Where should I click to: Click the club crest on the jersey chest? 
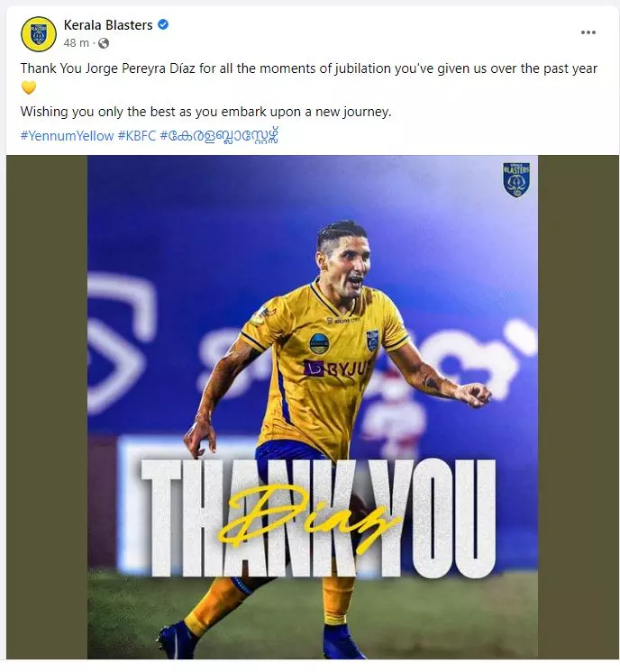(372, 341)
